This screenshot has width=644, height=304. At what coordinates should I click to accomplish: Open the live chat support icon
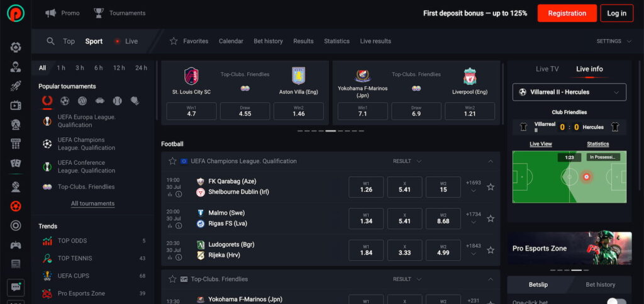[x=16, y=287]
